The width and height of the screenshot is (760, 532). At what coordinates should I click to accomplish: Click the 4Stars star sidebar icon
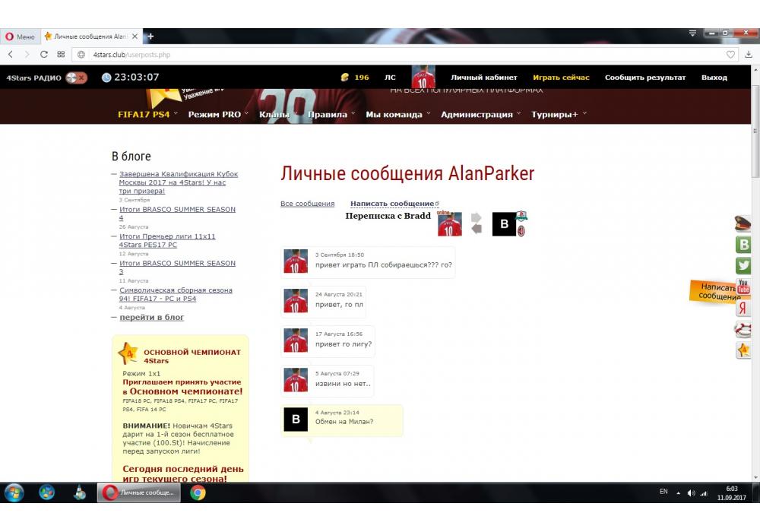tap(743, 350)
